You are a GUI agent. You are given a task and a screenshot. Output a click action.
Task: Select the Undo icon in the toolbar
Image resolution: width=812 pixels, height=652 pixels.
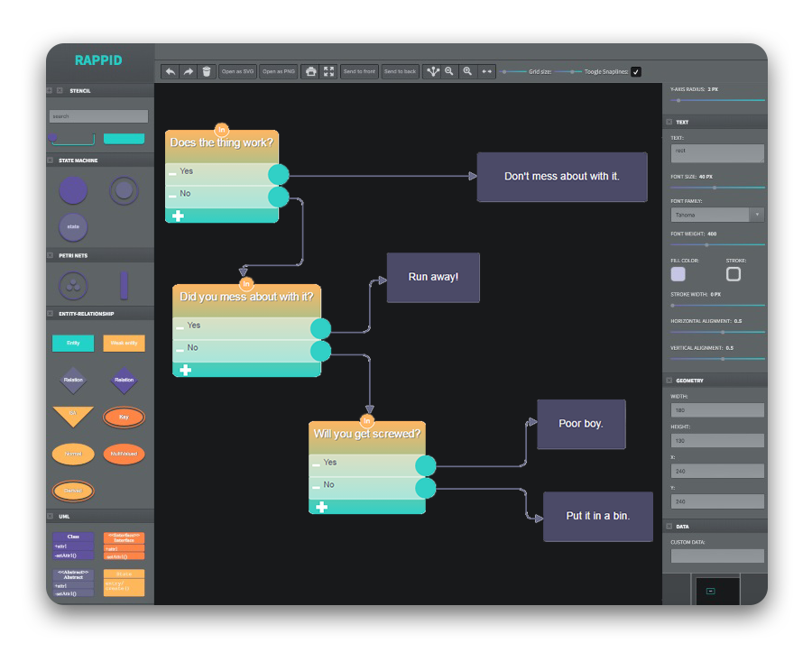170,71
